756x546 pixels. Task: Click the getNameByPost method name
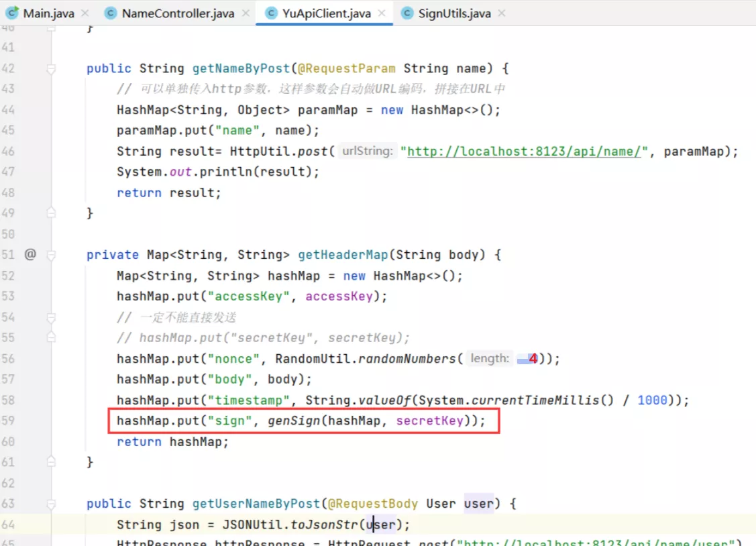point(241,68)
